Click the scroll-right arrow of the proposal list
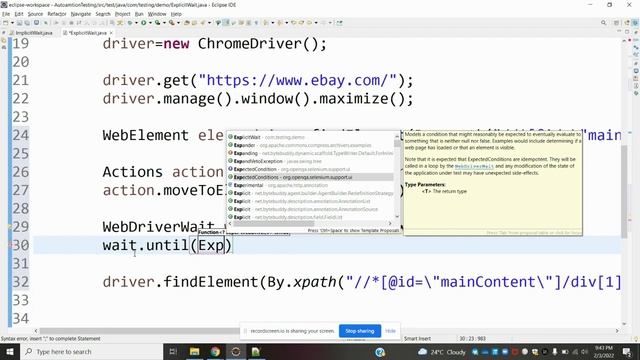This screenshot has width=640, height=360. tap(390, 223)
